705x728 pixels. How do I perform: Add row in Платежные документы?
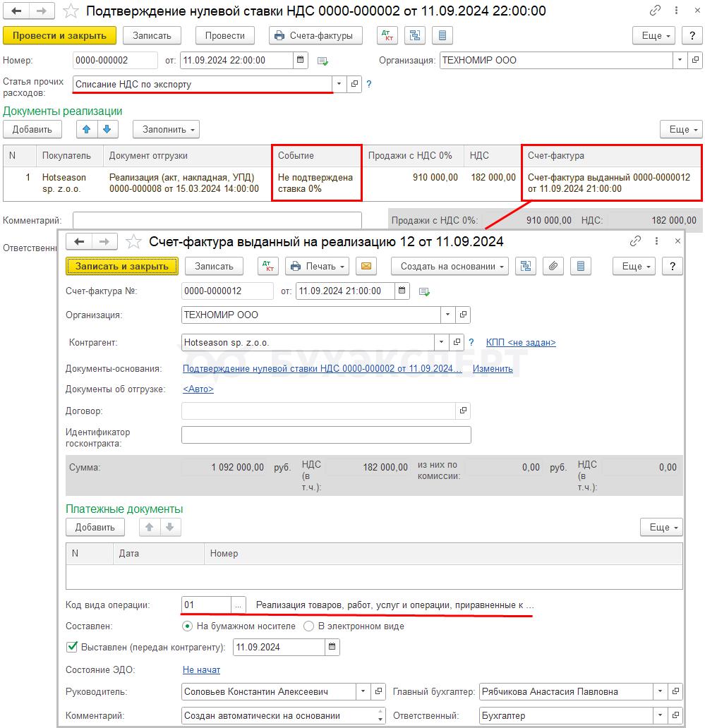tap(95, 527)
